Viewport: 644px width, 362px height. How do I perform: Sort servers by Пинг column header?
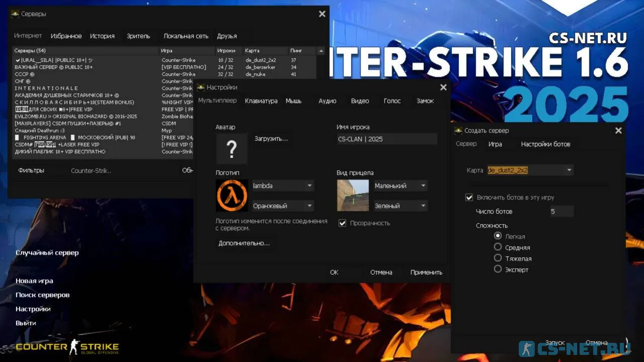[x=302, y=51]
